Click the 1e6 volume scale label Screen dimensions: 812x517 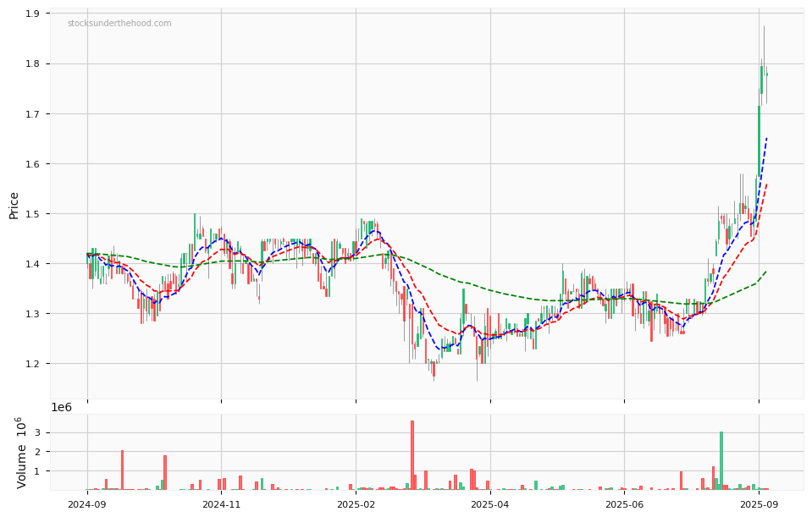(x=61, y=407)
